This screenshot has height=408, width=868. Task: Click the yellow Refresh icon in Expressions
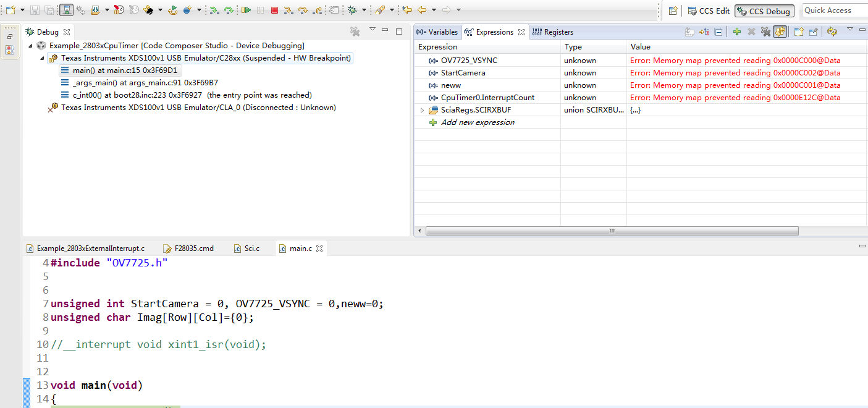point(832,32)
